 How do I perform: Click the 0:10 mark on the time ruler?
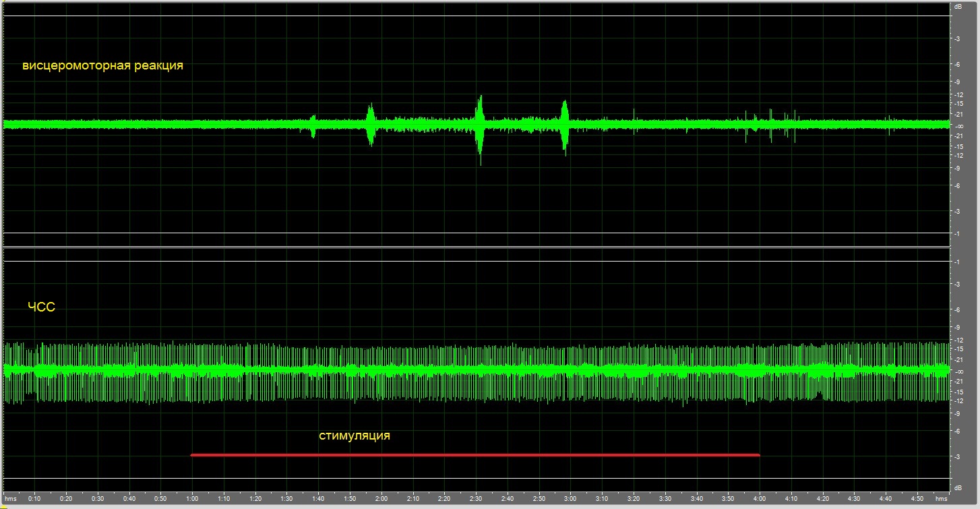tap(34, 499)
